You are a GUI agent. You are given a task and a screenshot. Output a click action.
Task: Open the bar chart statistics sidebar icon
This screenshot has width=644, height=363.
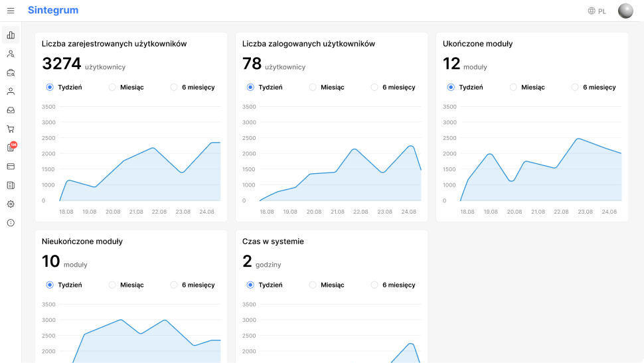tap(11, 35)
